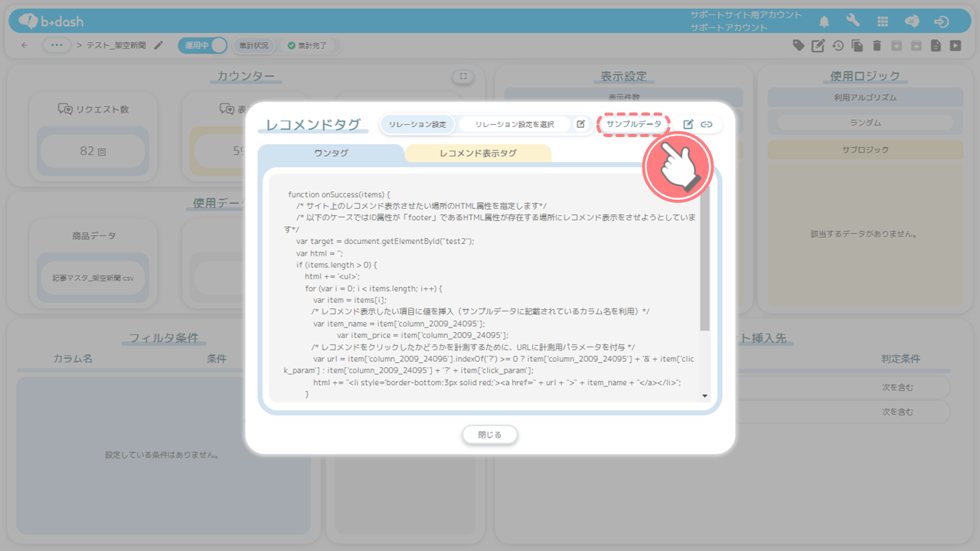Click 設定している条件はありません text

click(x=163, y=455)
